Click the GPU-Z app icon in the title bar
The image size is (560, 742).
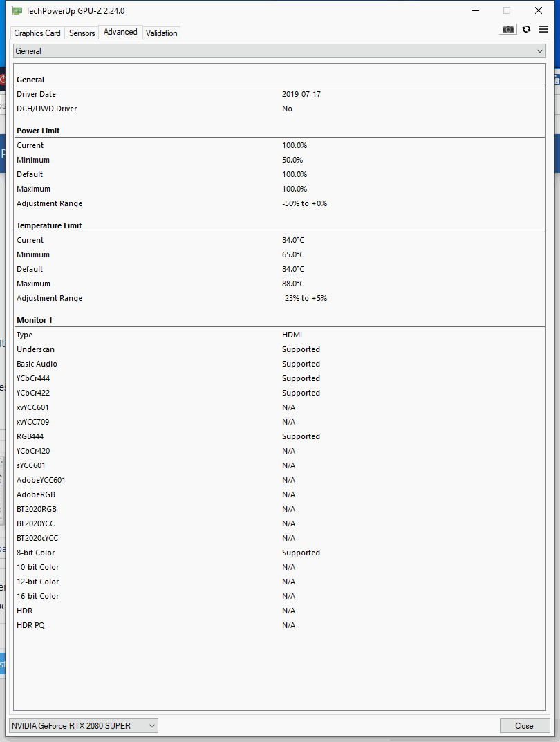click(17, 10)
